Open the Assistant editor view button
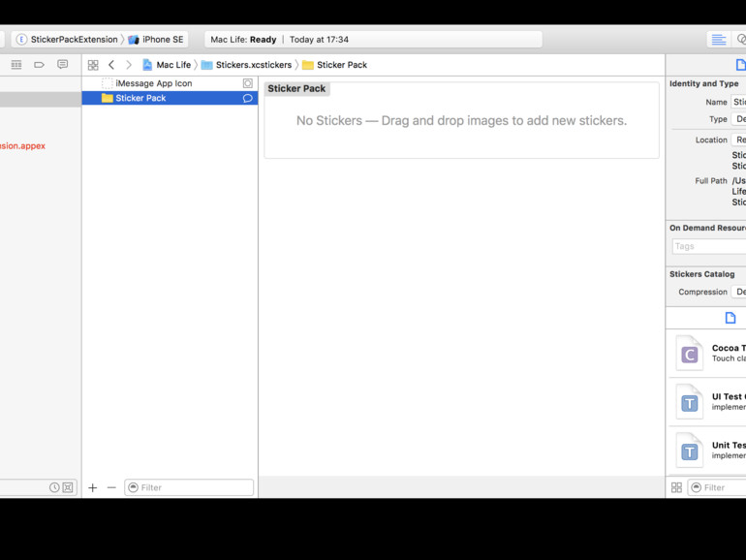746x560 pixels. [x=740, y=40]
